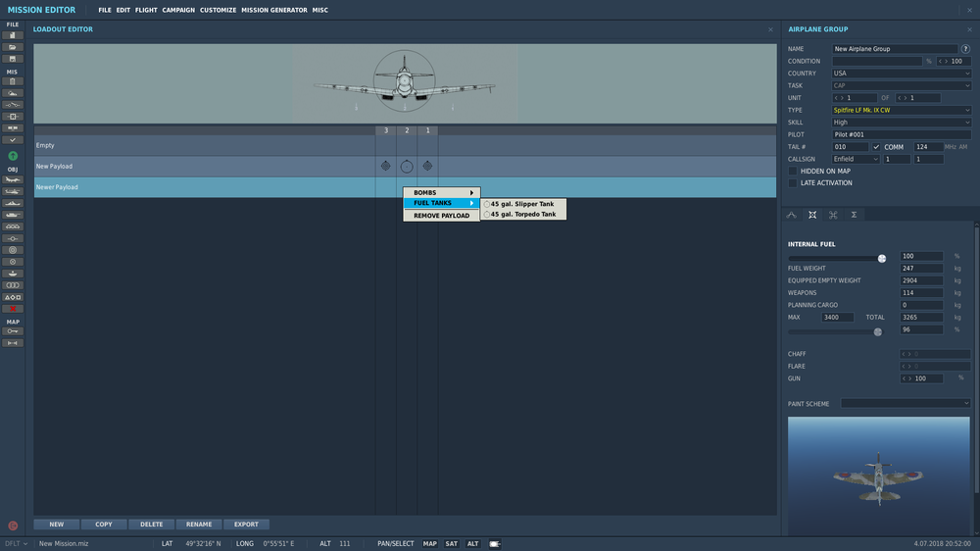Click the camera icon in status bar
Screen dimensions: 980x551
[494, 544]
